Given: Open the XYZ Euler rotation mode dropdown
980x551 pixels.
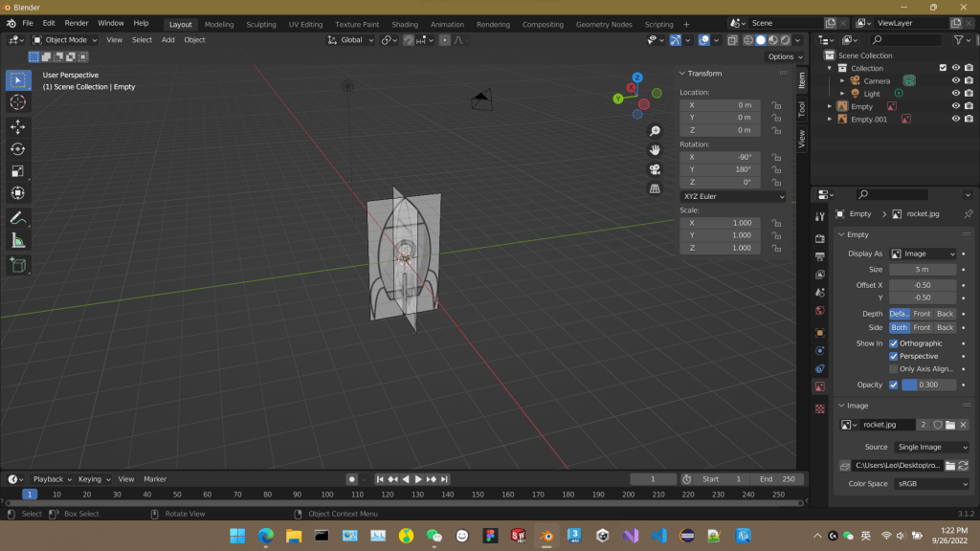Looking at the screenshot, I should point(732,196).
